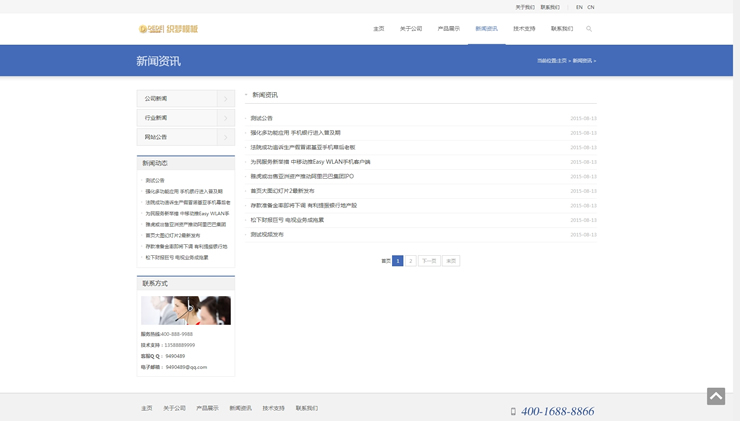This screenshot has width=740, height=421.
Task: Open the 测试公告 article in main list
Action: [x=262, y=118]
